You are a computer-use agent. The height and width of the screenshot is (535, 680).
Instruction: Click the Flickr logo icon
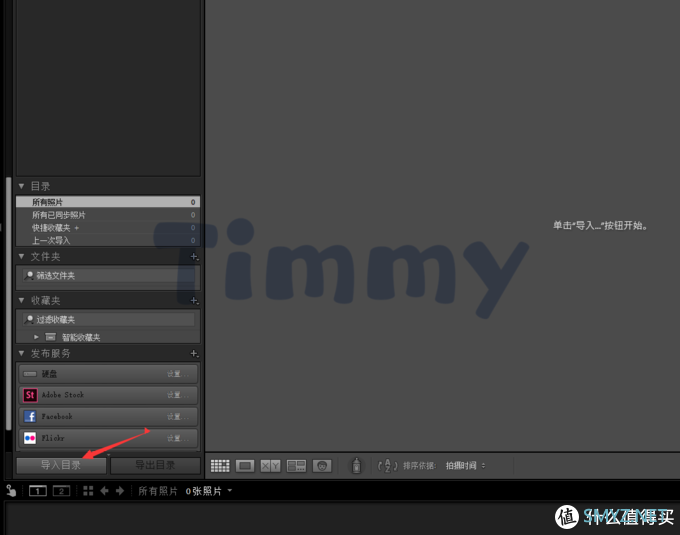coord(30,438)
